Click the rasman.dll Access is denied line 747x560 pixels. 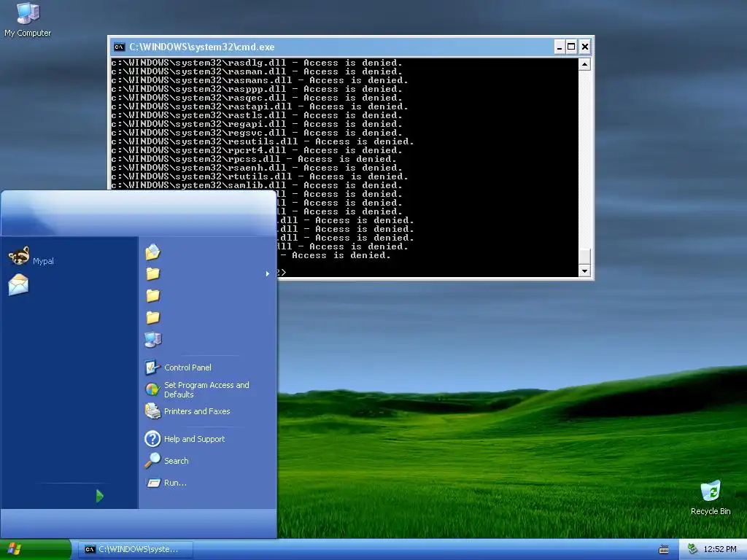pos(257,71)
